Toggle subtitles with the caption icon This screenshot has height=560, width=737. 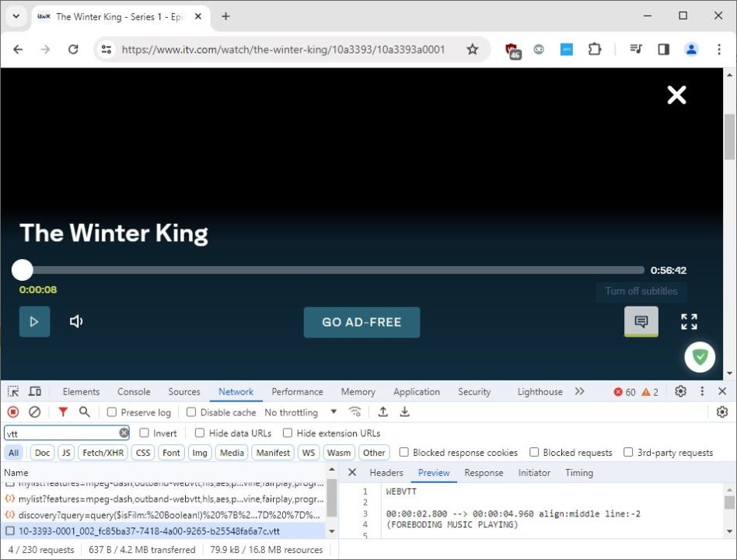[x=641, y=321]
